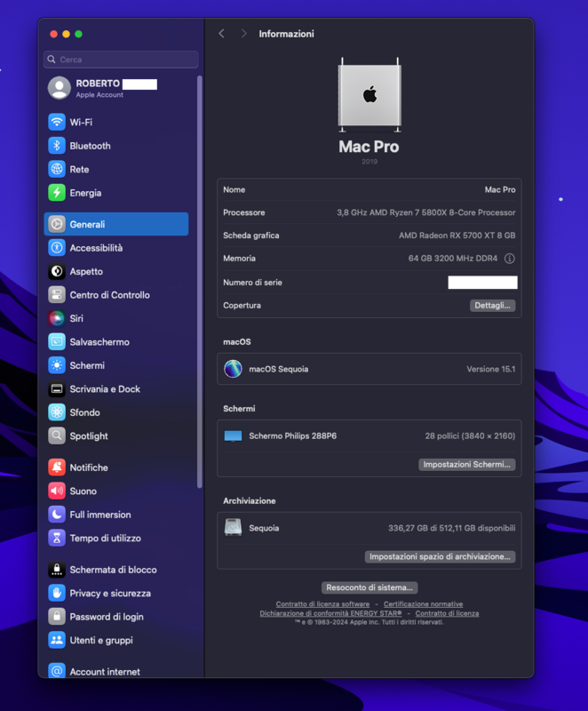Viewport: 588px width, 711px height.
Task: Open the Accessibilità icon
Action: (57, 248)
